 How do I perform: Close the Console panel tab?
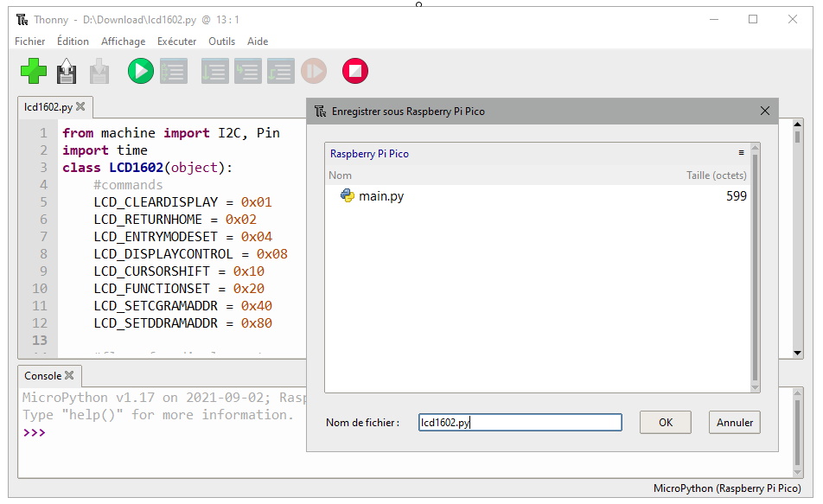(x=69, y=376)
